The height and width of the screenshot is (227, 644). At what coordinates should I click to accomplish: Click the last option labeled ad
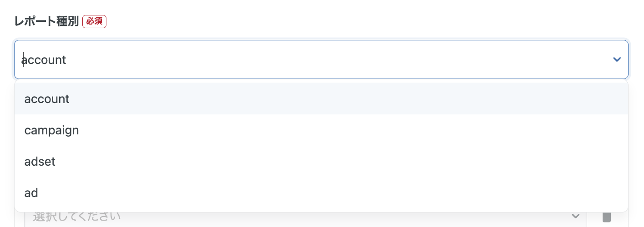click(31, 193)
